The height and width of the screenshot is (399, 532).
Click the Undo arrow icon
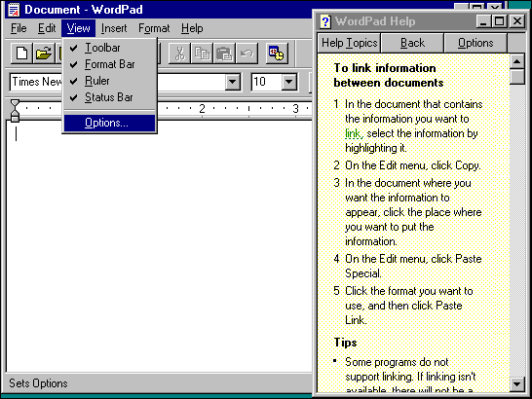point(247,54)
